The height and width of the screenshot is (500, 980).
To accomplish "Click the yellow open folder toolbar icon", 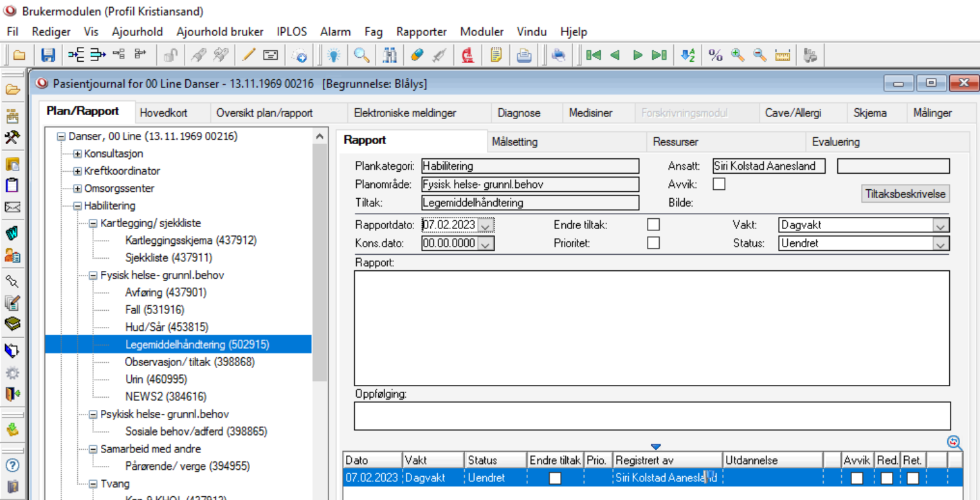I will [x=19, y=55].
